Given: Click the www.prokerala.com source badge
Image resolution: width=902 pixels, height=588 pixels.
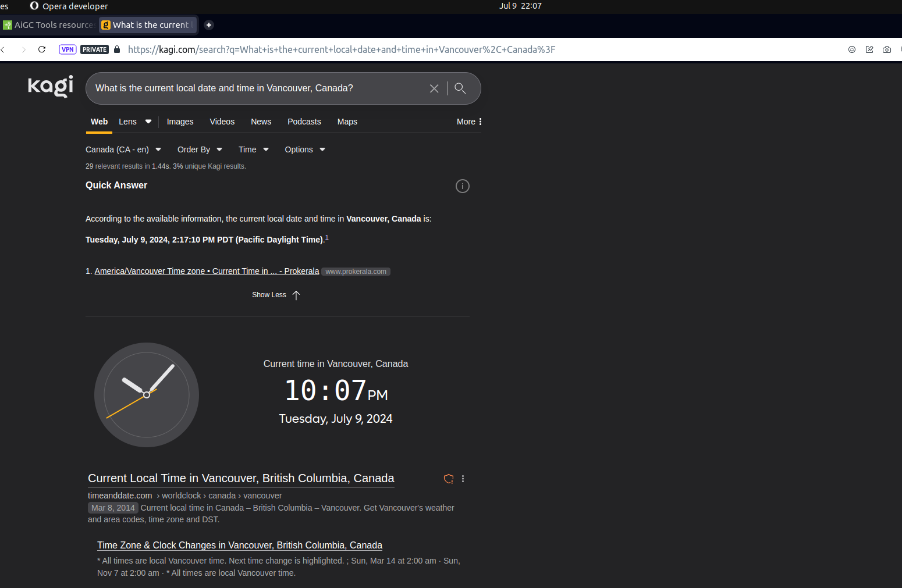Looking at the screenshot, I should point(356,272).
